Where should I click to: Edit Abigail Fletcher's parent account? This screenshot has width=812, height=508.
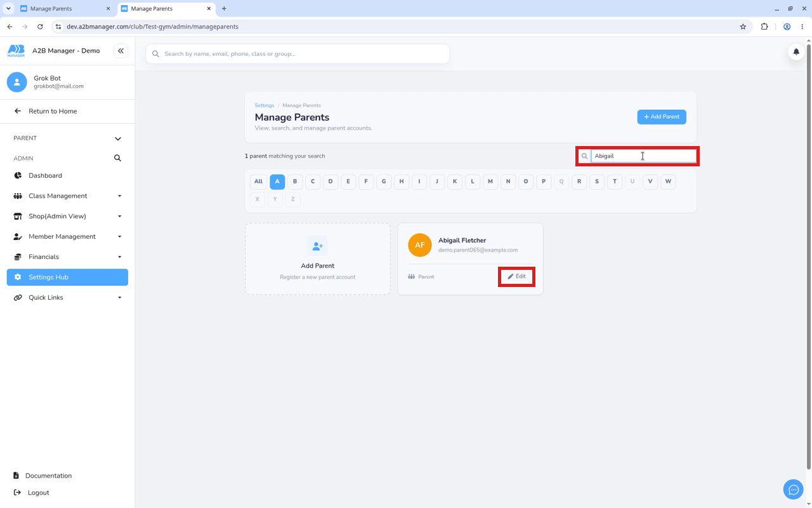point(517,277)
